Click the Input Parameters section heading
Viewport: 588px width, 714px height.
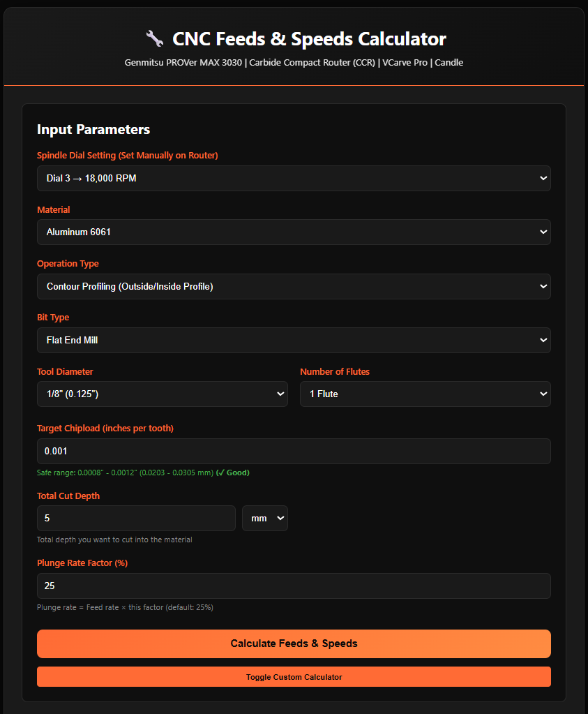pos(93,129)
